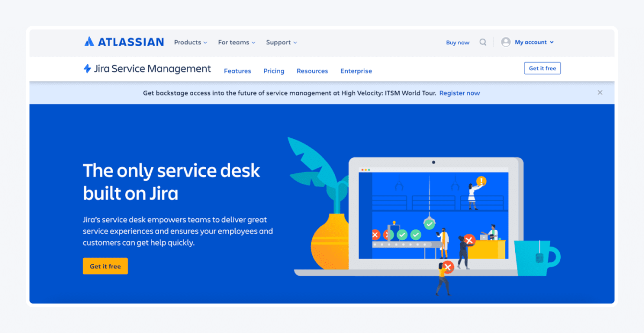The width and height of the screenshot is (644, 333).
Task: Switch to the Pricing section
Action: [274, 71]
